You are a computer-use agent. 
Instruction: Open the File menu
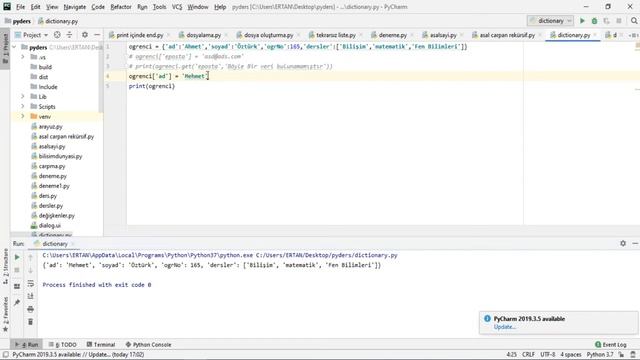(x=20, y=7)
